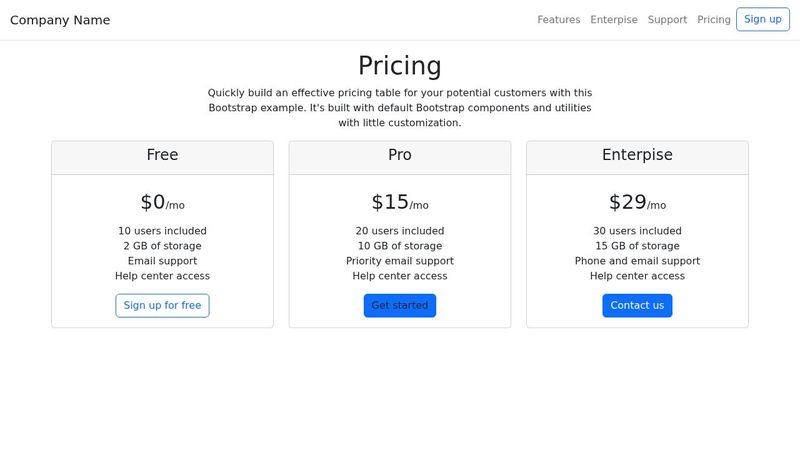The width and height of the screenshot is (800, 450).
Task: Go to Enterpise in the navbar
Action: click(614, 20)
